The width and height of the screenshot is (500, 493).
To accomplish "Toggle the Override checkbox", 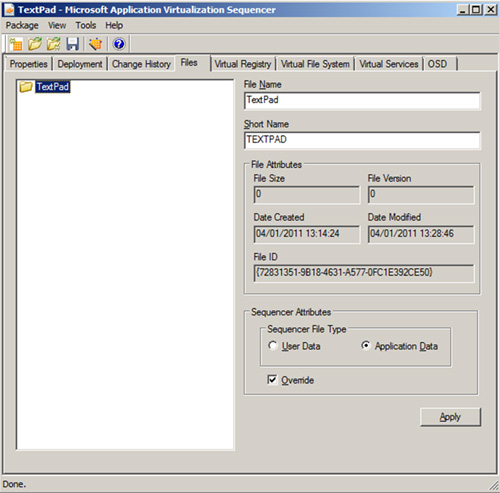I will pos(272,380).
